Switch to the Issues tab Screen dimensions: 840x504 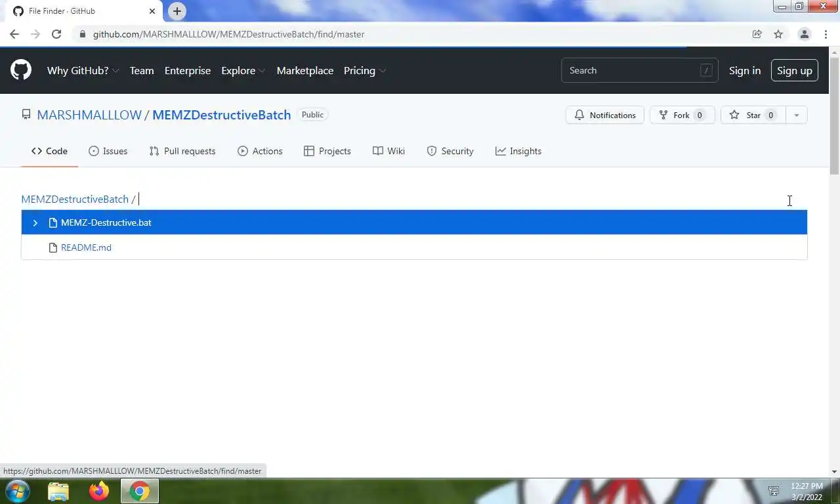click(108, 151)
